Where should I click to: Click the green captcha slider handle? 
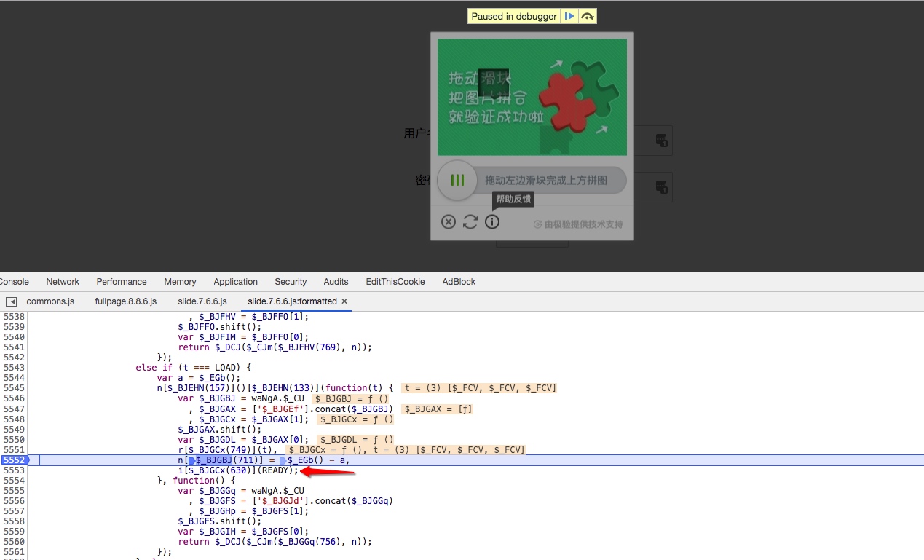457,180
